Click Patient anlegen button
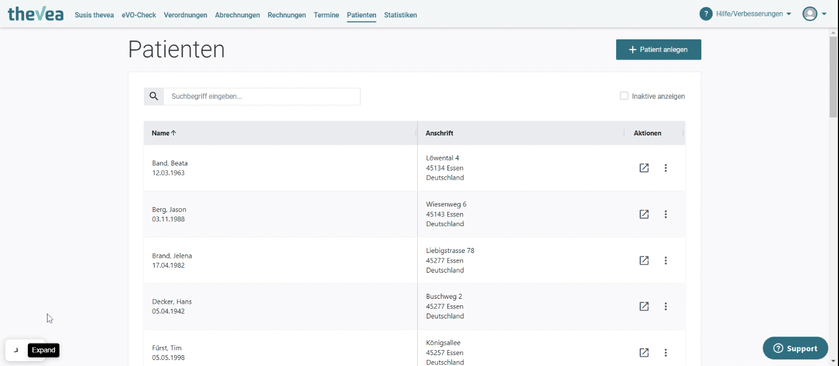Screen dimensions: 839x366 658,49
